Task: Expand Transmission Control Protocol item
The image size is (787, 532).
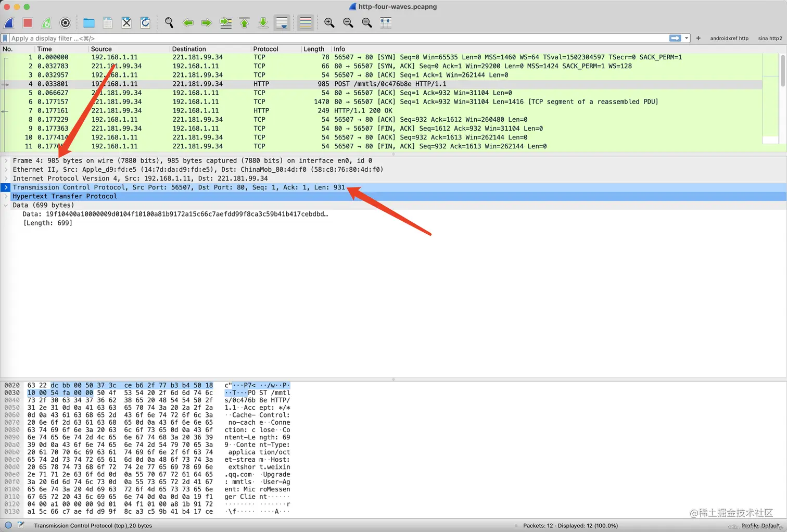Action: (6, 187)
